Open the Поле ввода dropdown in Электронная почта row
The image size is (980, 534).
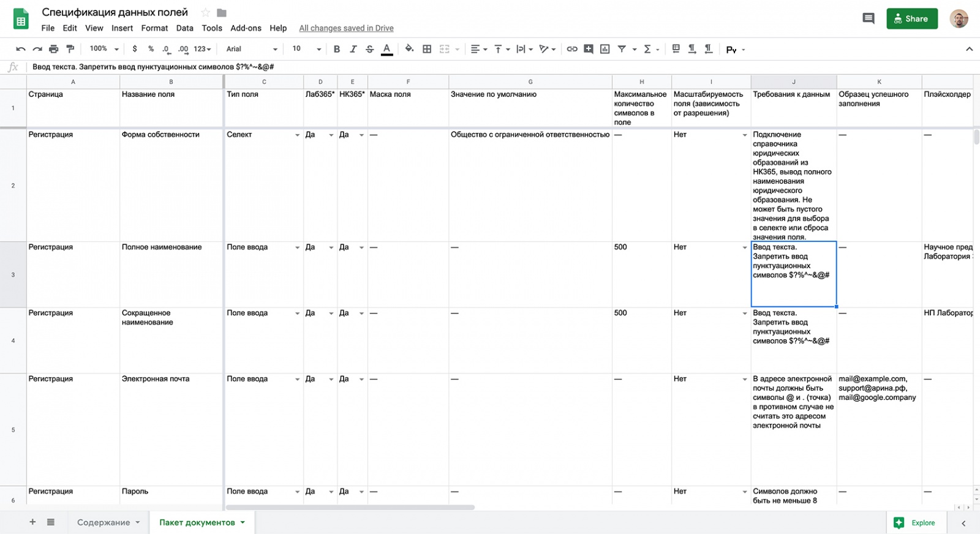point(297,379)
